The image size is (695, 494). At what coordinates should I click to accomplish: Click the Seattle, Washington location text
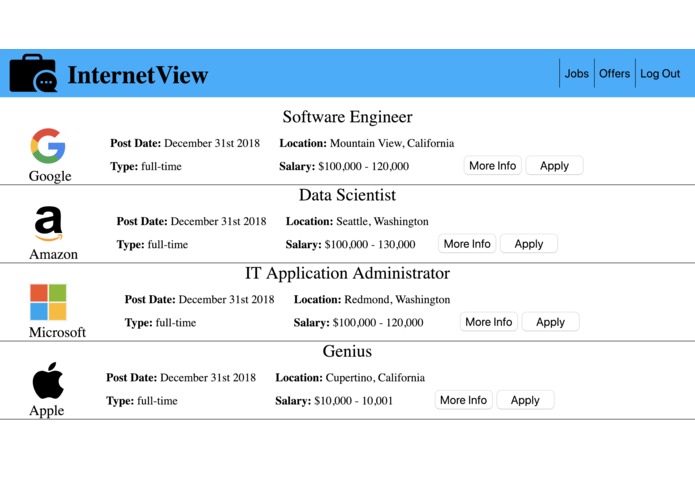(x=383, y=221)
